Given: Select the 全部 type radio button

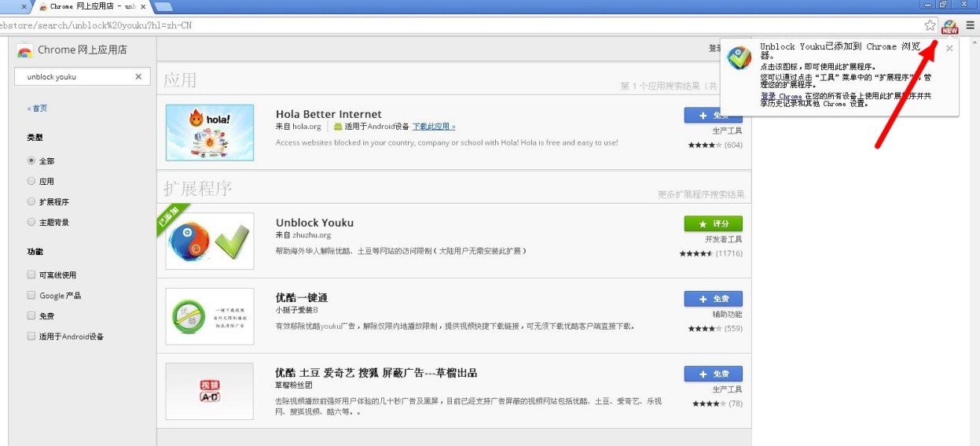Looking at the screenshot, I should (x=31, y=160).
